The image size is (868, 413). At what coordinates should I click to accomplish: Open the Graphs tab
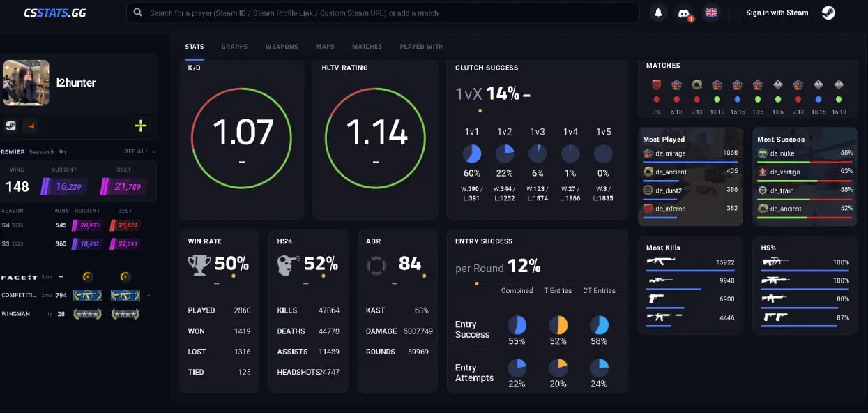coord(234,47)
